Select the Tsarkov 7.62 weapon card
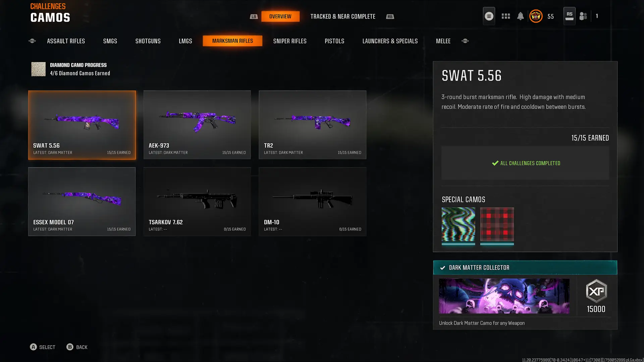This screenshot has height=362, width=644. point(197,201)
